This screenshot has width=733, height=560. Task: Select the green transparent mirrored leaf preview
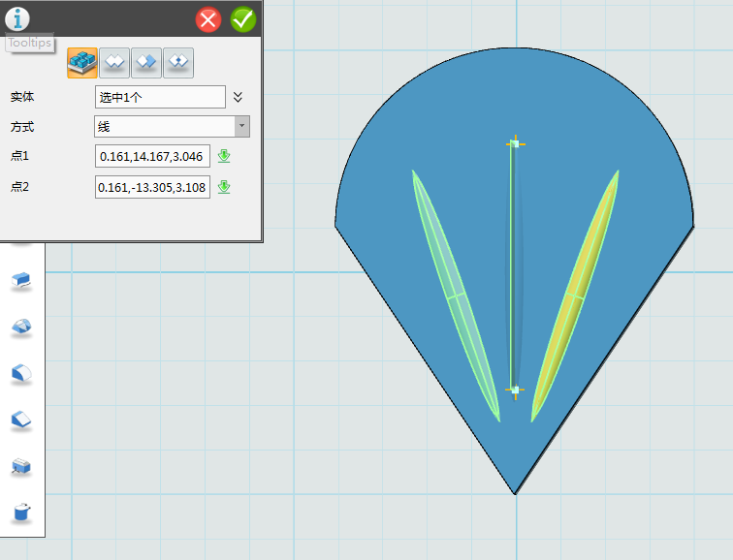pyautogui.click(x=456, y=296)
